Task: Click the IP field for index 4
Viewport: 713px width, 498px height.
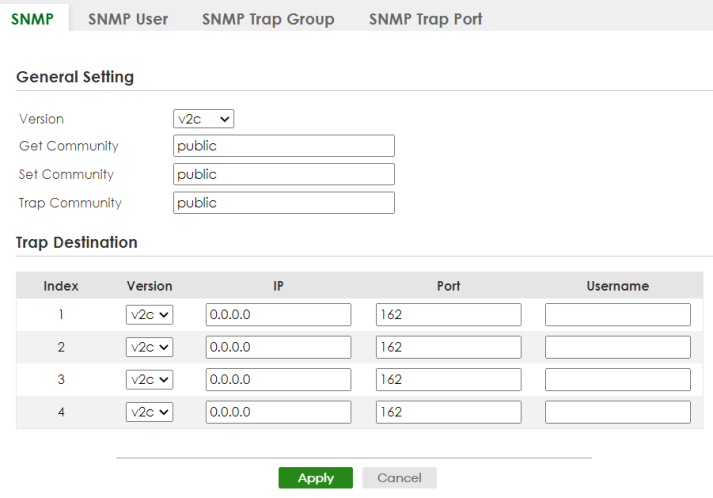Action: point(278,412)
